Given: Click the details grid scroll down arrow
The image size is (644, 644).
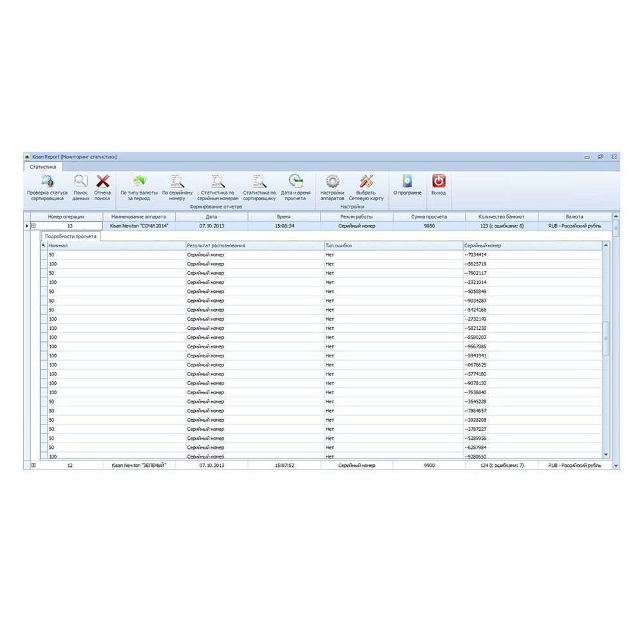Looking at the screenshot, I should tap(606, 455).
